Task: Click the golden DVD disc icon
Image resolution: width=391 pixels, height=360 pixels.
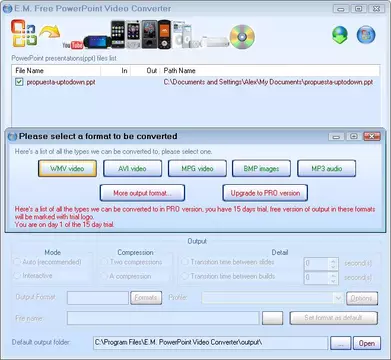Action: [242, 37]
